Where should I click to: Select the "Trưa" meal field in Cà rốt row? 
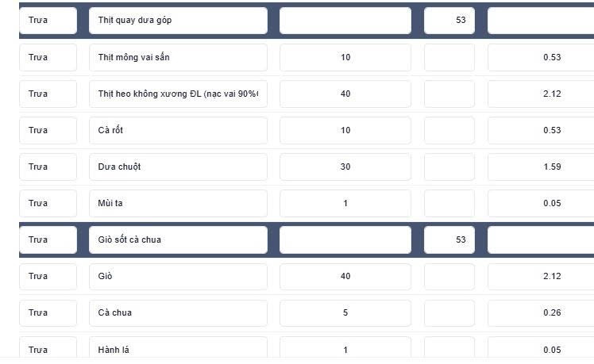coord(48,131)
